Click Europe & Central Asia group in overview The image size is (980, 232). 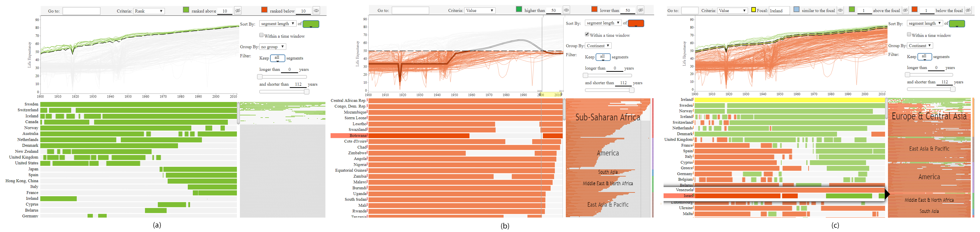point(929,116)
